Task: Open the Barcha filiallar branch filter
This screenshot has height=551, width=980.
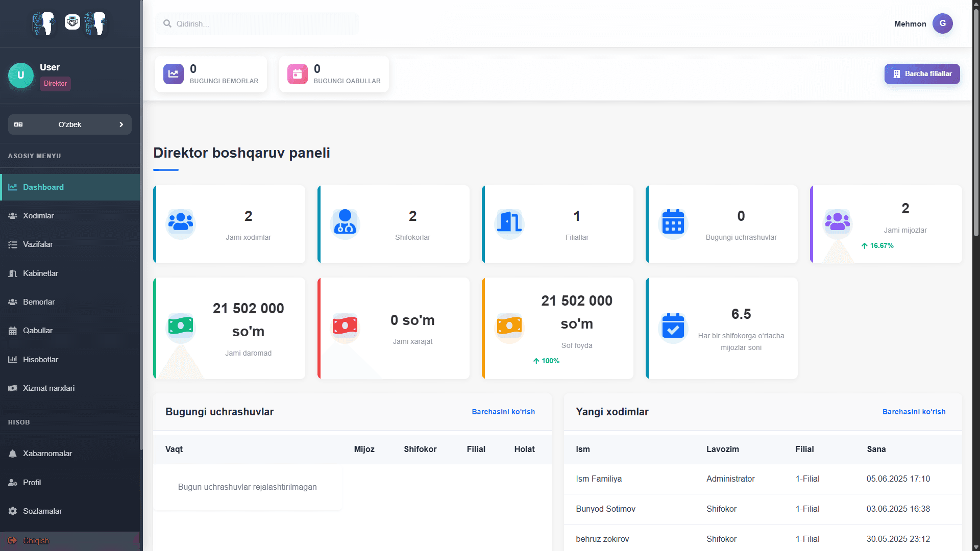Action: click(922, 74)
